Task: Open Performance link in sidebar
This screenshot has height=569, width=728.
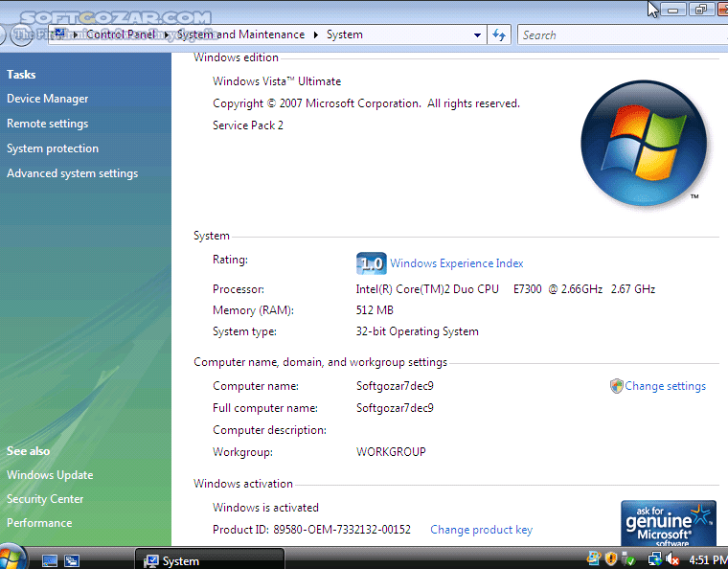Action: click(x=39, y=523)
